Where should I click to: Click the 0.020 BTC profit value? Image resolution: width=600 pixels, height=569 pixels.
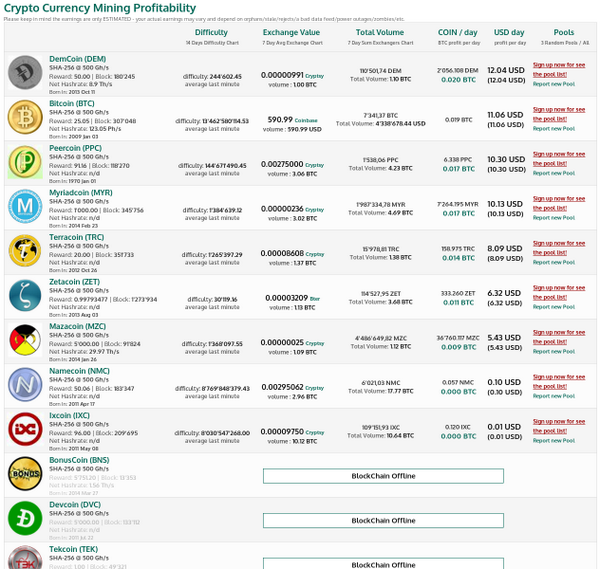click(x=458, y=80)
